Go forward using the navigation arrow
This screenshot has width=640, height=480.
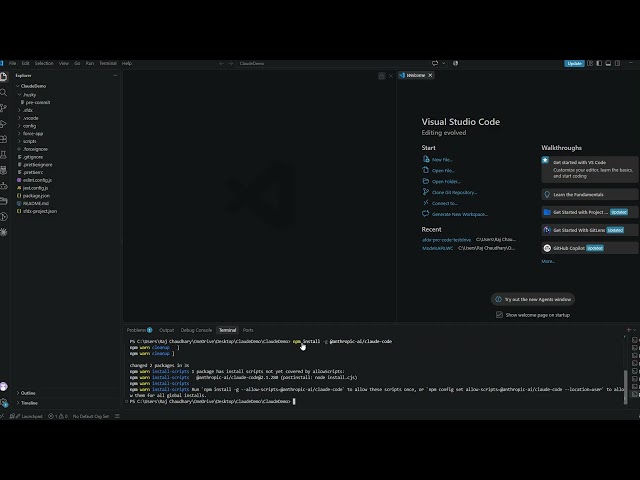pyautogui.click(x=231, y=63)
